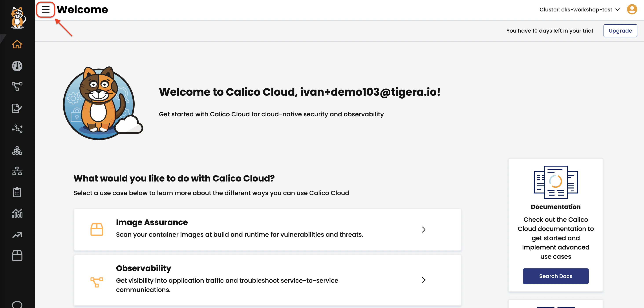Click the 'Get started with Calico Cloud' subtitle

(x=271, y=114)
